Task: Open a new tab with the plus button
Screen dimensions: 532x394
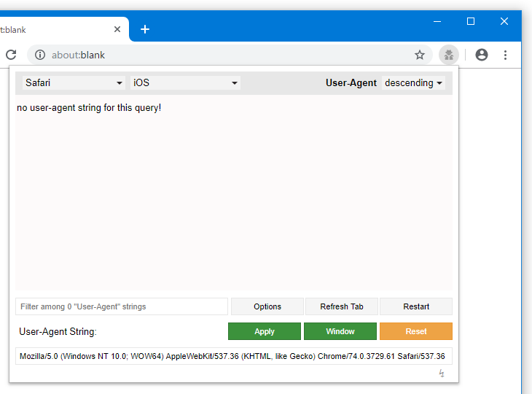Action: [145, 29]
